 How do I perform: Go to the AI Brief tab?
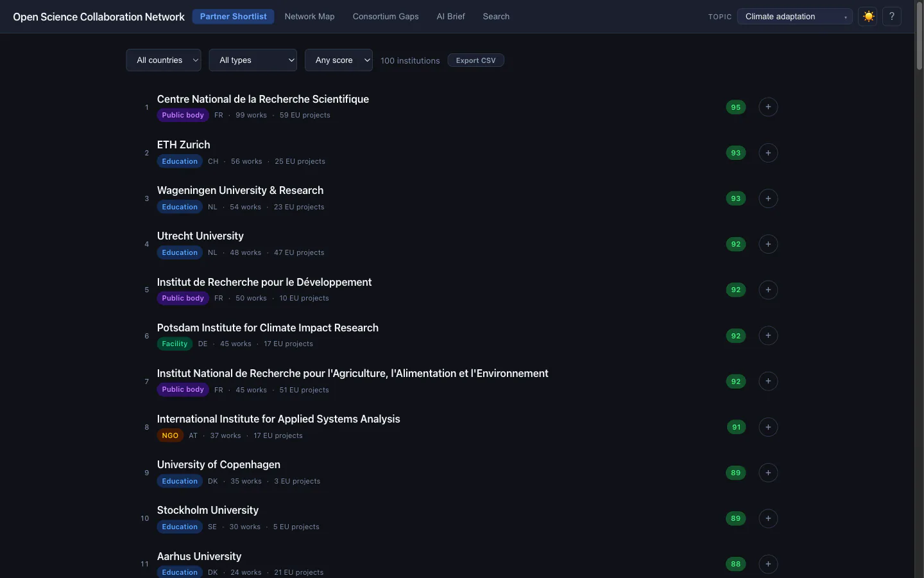(450, 17)
